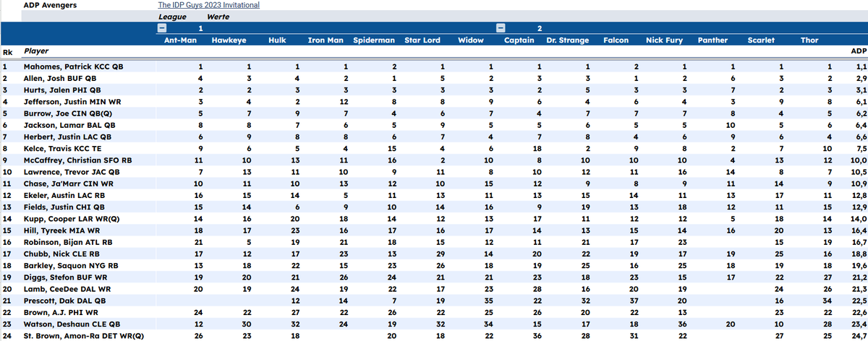
Task: Click ADP value 18,8 for Chubb
Action: (858, 255)
